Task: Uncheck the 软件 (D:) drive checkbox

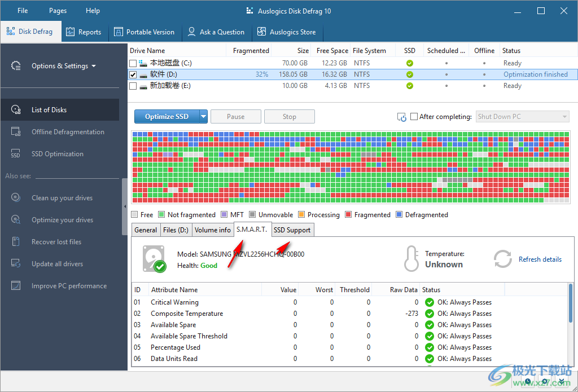Action: click(x=133, y=75)
